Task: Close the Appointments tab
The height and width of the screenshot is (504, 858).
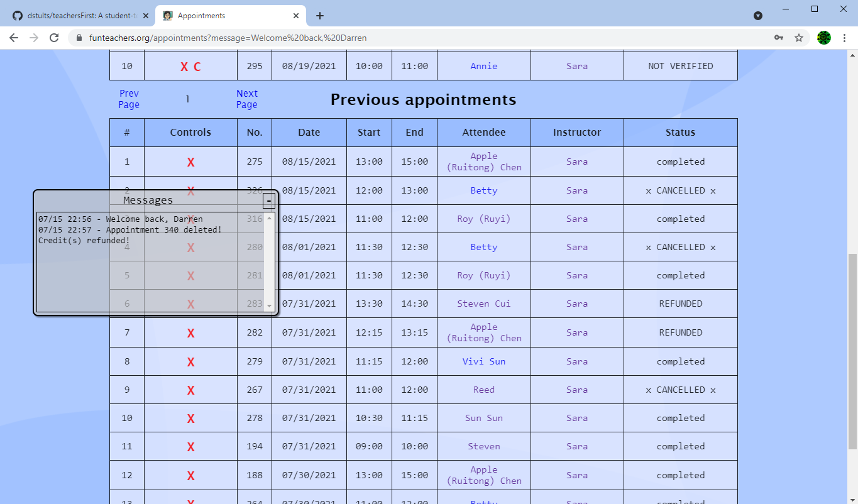Action: (296, 16)
